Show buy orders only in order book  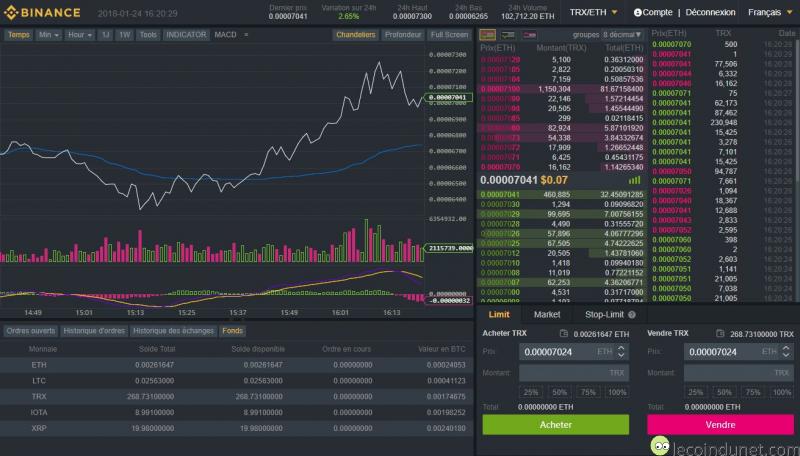pyautogui.click(x=508, y=35)
